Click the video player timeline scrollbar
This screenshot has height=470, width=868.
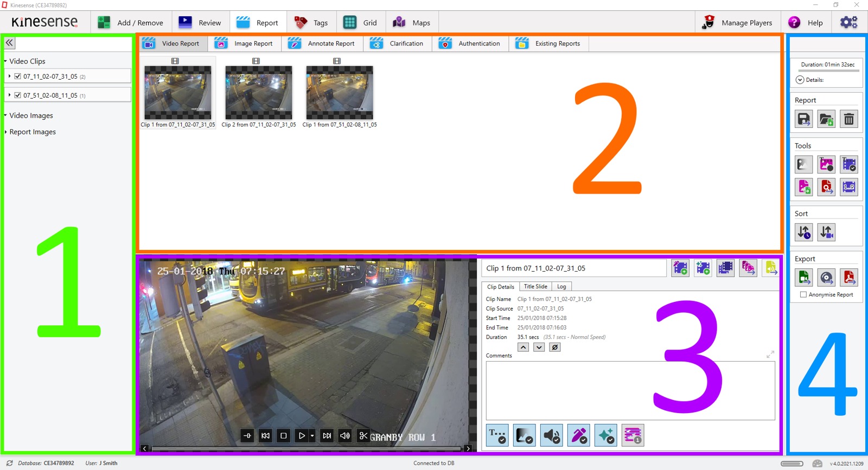pyautogui.click(x=307, y=448)
